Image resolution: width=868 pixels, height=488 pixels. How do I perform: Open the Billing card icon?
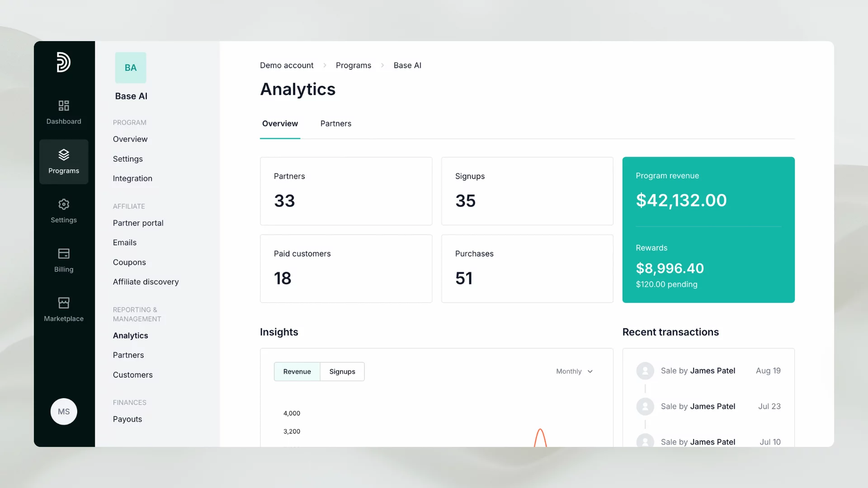click(x=64, y=253)
